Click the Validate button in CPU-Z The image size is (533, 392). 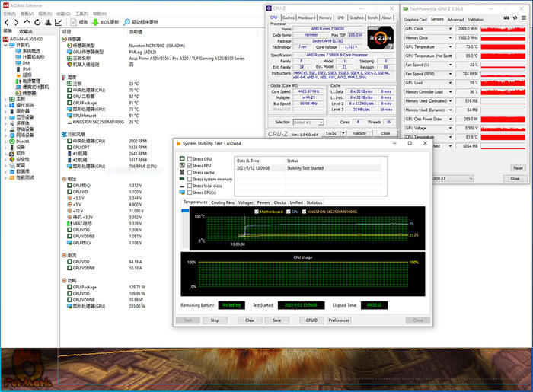(359, 133)
